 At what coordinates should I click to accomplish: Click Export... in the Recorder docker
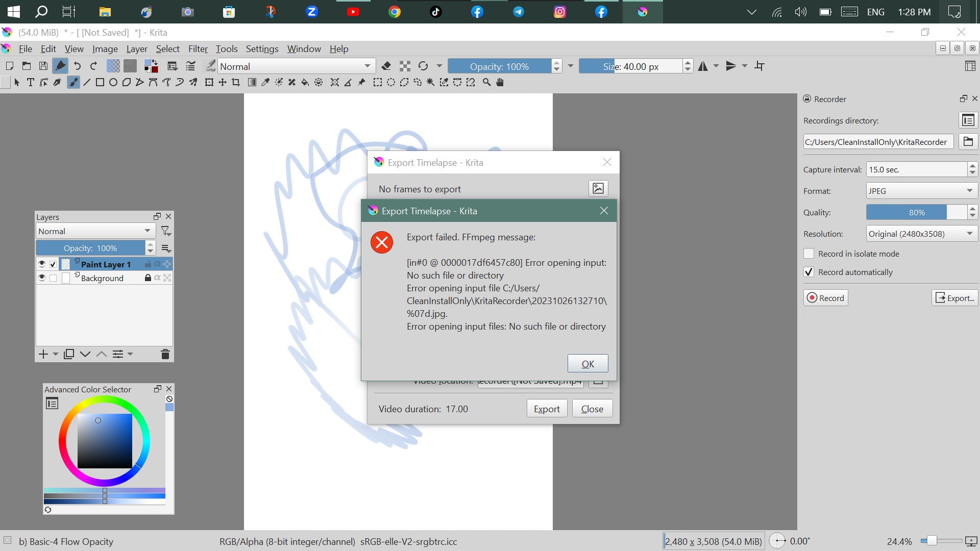[954, 298]
